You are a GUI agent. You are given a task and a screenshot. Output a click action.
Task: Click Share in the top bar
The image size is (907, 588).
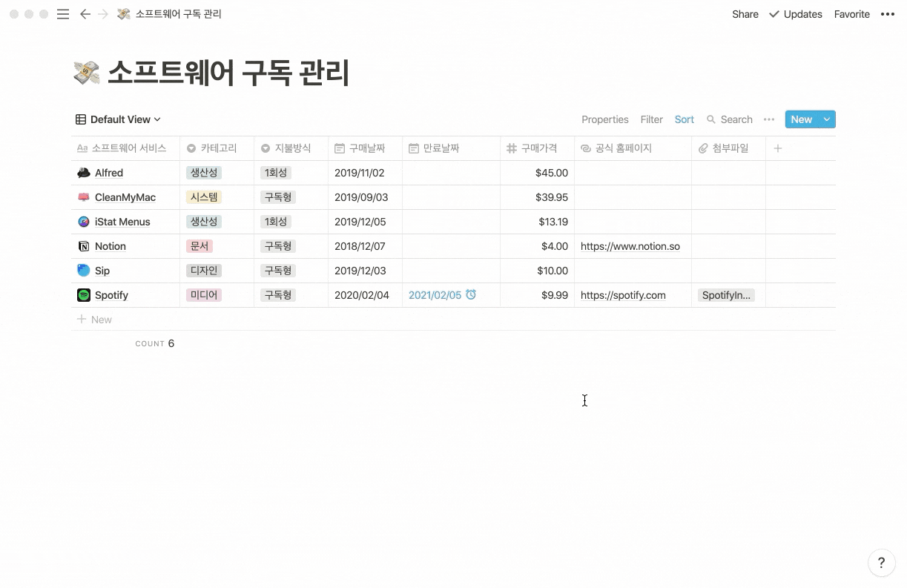tap(745, 14)
